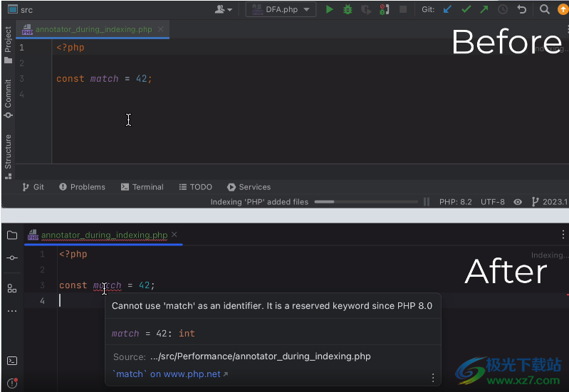Click the Indexing... label in After editor

coord(549,255)
